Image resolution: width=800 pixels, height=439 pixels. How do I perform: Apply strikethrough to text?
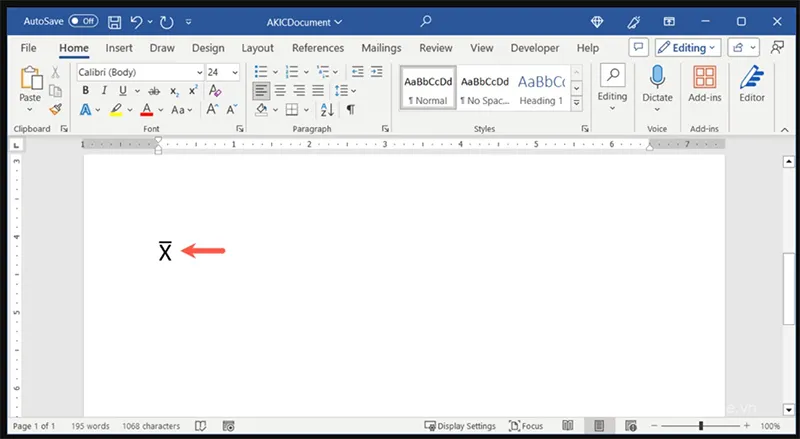[154, 91]
